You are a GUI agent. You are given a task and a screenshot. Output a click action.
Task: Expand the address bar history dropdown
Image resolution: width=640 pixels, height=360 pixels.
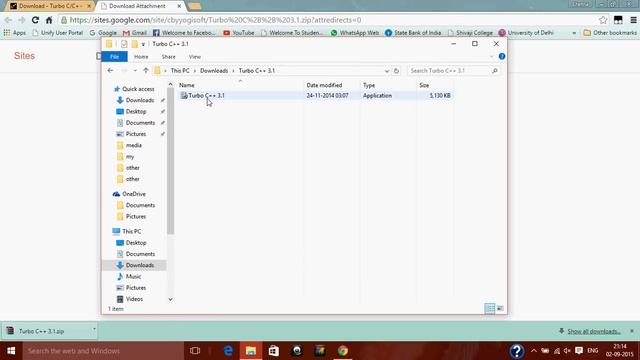[387, 71]
